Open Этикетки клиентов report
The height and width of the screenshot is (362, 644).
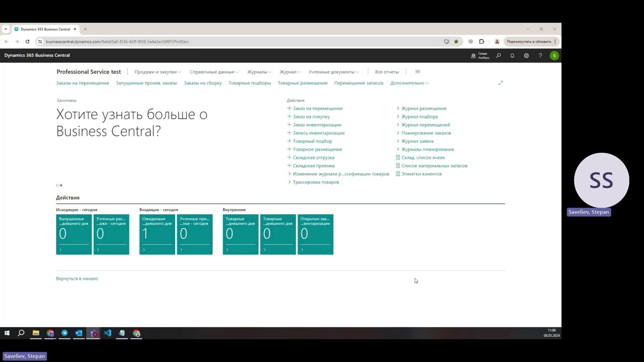(x=419, y=174)
